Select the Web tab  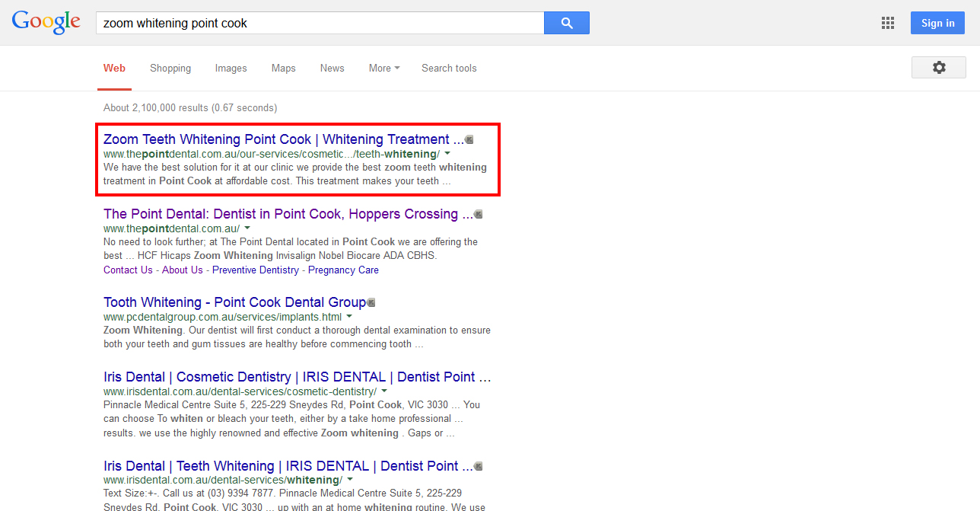(x=114, y=68)
